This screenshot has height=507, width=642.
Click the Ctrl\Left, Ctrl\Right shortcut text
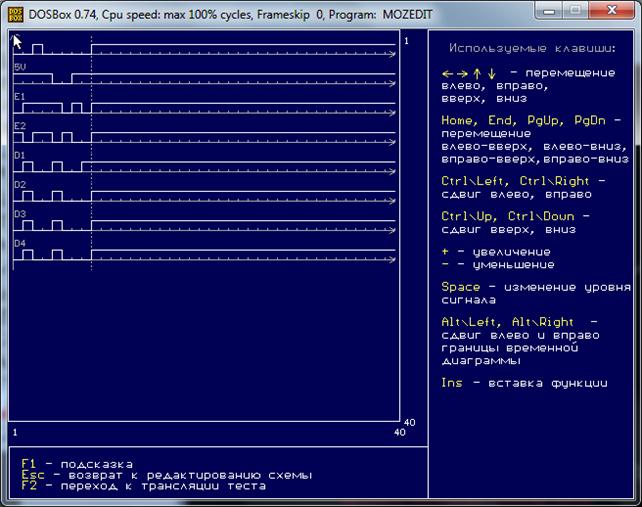click(515, 181)
